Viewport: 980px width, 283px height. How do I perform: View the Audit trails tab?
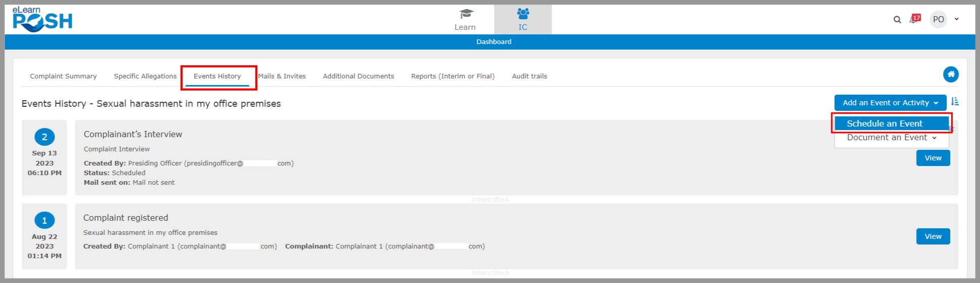click(x=529, y=76)
